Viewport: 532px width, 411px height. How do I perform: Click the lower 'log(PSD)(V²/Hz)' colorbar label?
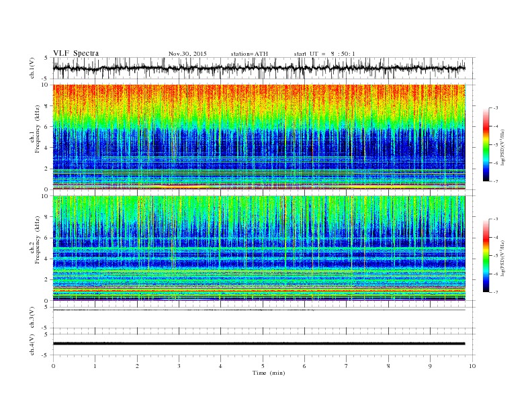502,258
